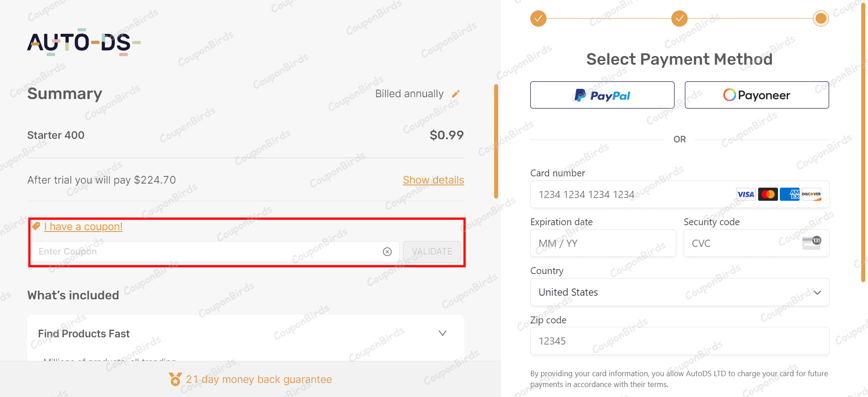
Task: Choose Payoneer payment method
Action: click(756, 95)
